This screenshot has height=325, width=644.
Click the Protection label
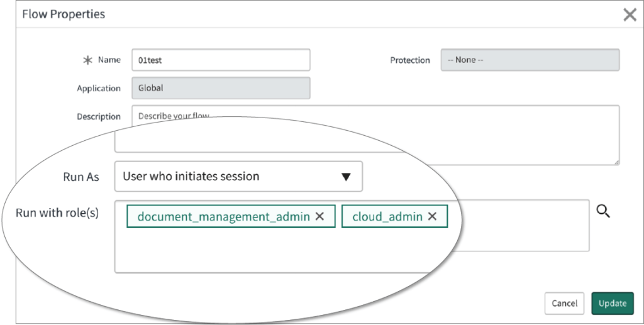(410, 60)
